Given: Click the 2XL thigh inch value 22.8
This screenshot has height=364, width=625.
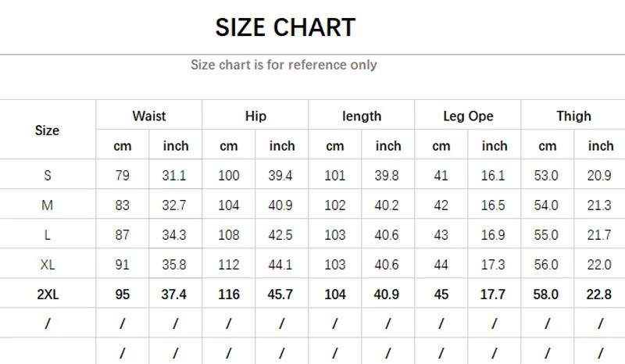Looking at the screenshot, I should point(599,294).
